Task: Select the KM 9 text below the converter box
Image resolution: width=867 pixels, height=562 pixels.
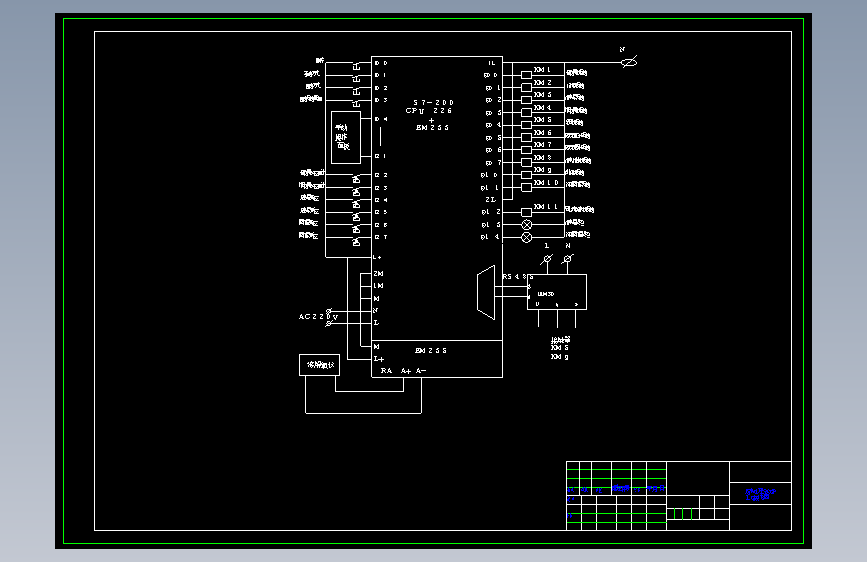Action: click(x=560, y=357)
